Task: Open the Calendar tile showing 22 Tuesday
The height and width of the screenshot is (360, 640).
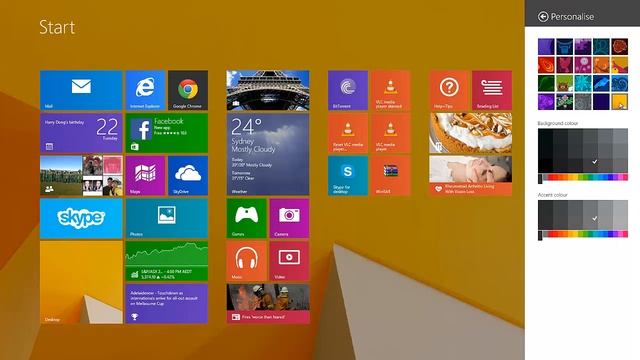Action: [x=81, y=133]
